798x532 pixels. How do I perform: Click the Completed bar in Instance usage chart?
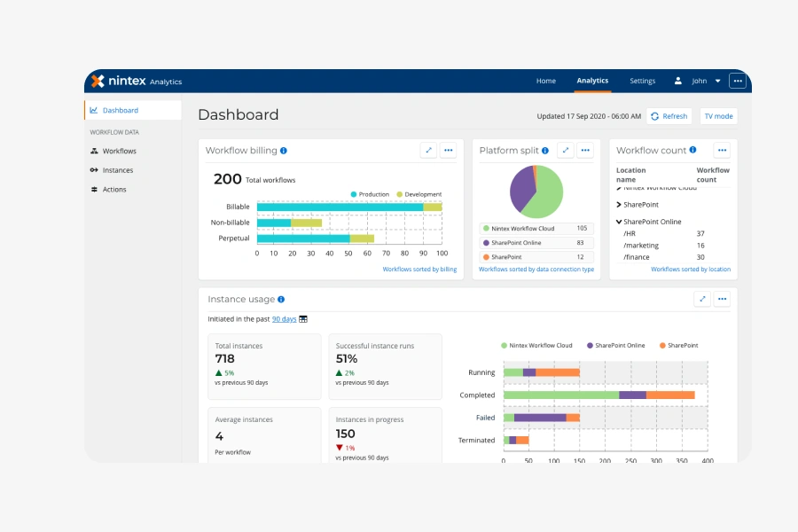click(599, 395)
